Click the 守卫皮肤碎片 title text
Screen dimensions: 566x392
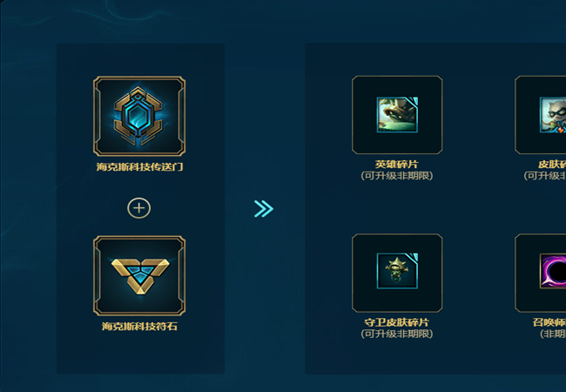pos(397,322)
